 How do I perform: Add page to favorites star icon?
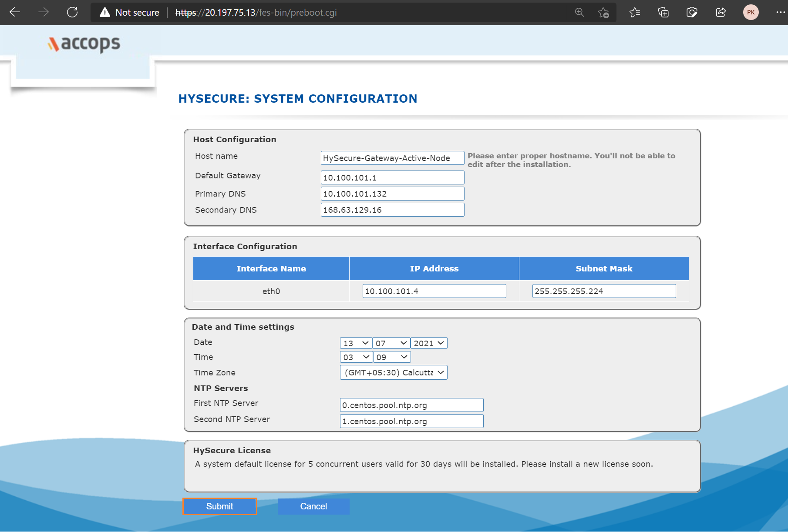[x=603, y=13]
